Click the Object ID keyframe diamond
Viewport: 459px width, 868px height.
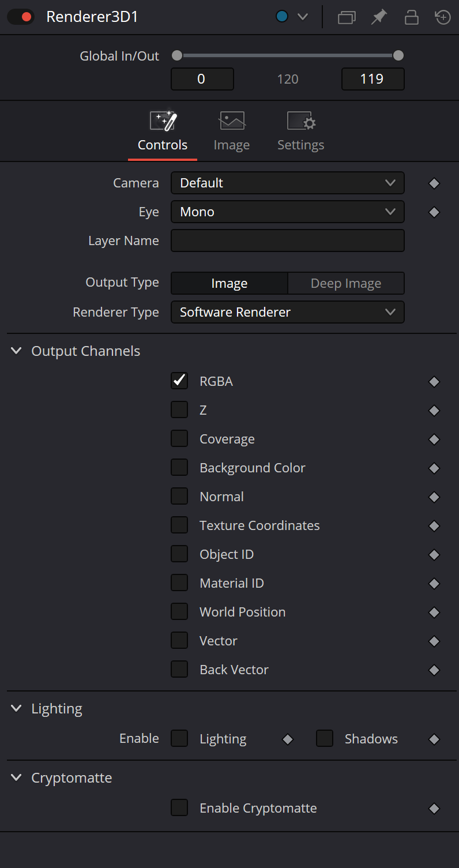pyautogui.click(x=434, y=555)
